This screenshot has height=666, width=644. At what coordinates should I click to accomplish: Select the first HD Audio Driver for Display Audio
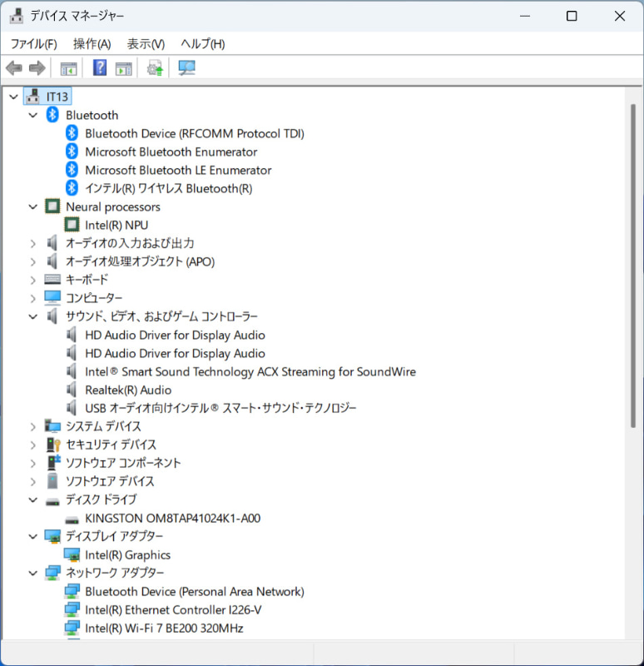coord(175,335)
